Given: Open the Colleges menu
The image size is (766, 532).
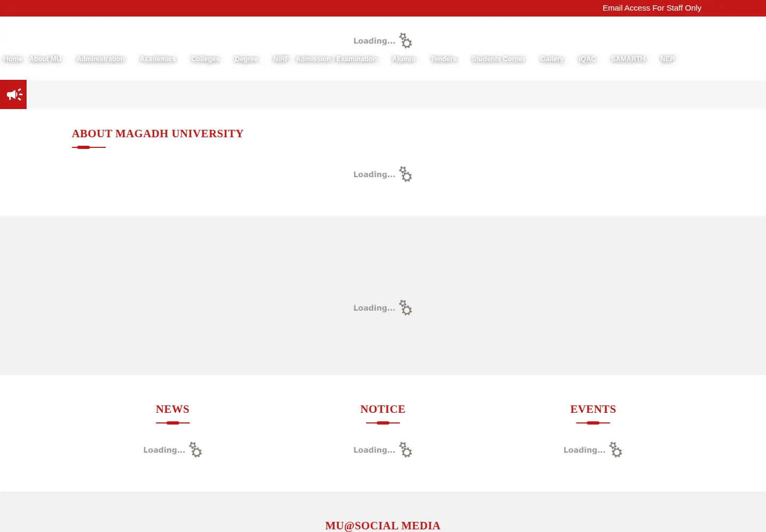Looking at the screenshot, I should (x=205, y=59).
